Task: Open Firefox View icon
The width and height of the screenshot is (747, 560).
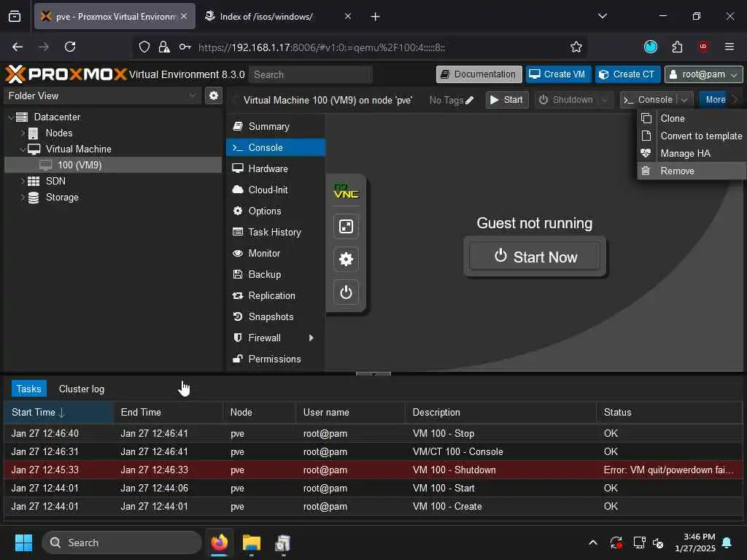Action: click(x=15, y=17)
